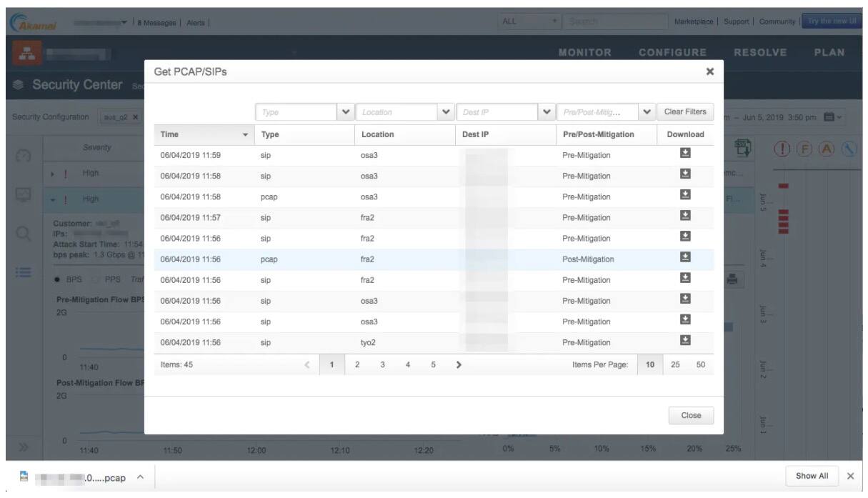Click the Close button in dialog
This screenshot has width=868, height=498.
click(x=691, y=415)
